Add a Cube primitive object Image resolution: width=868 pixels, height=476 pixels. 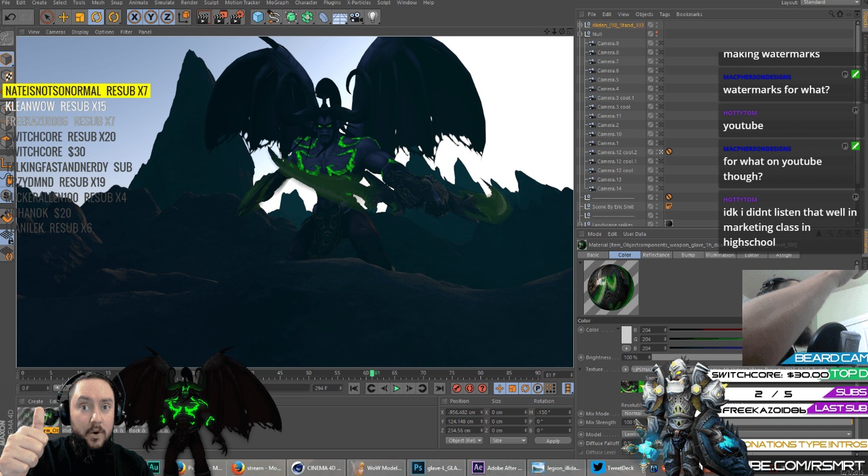[258, 17]
